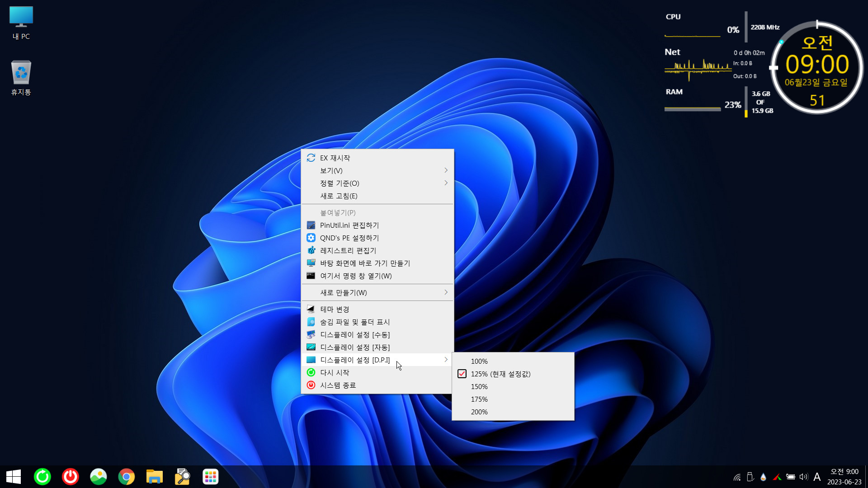Toggle the 125% (현재 설정값) checkbox
This screenshot has width=868, height=488.
(462, 374)
